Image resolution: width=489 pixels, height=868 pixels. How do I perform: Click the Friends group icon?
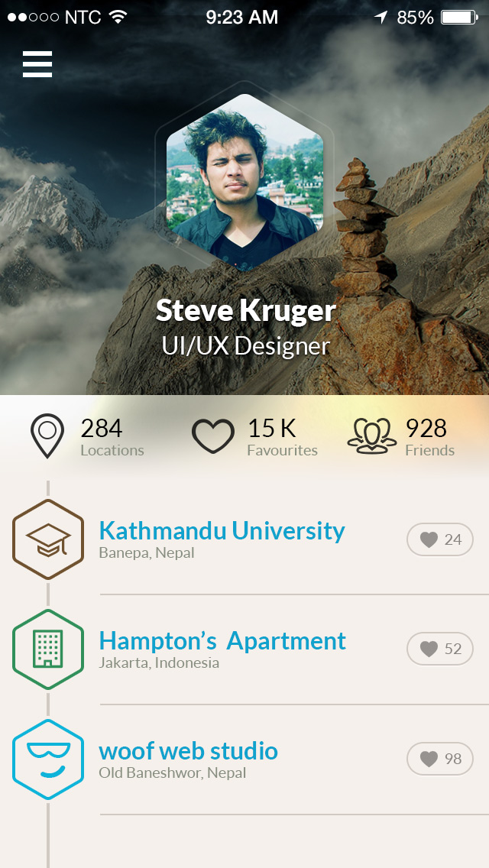tap(371, 436)
